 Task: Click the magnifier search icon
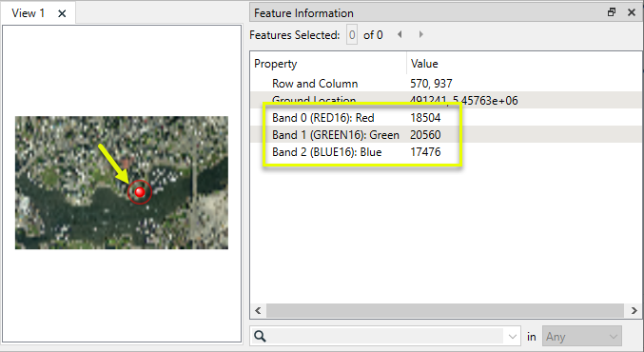pos(260,337)
